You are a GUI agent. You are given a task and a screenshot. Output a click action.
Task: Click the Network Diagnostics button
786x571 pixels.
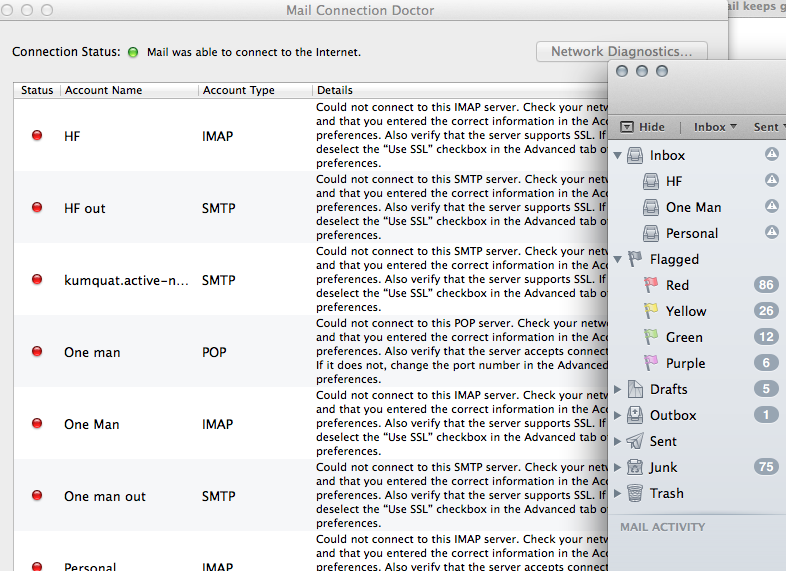[622, 52]
